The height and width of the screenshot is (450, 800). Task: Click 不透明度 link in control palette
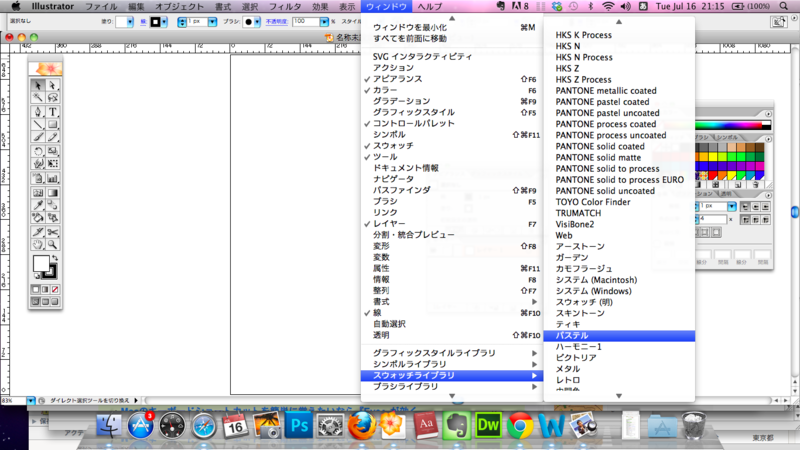[277, 22]
